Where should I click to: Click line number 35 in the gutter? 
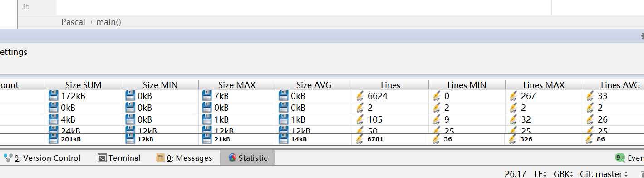click(25, 7)
